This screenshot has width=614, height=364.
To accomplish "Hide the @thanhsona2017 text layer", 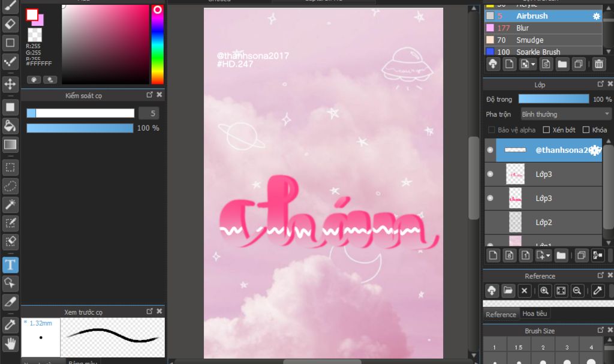I will [x=490, y=150].
